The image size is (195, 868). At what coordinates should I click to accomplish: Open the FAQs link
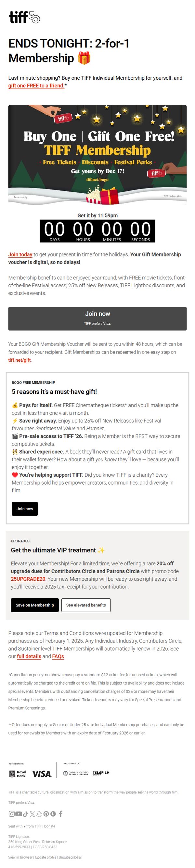58,656
